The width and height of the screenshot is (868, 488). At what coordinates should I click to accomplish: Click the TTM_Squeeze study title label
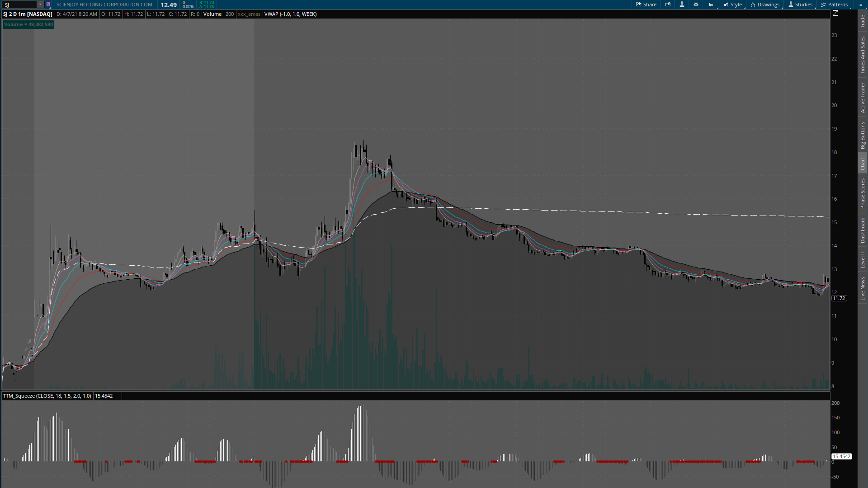tap(47, 396)
